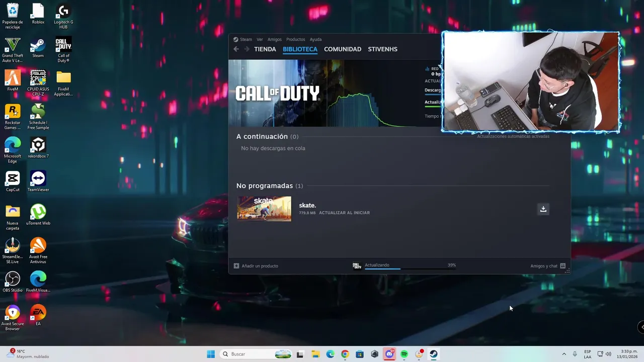This screenshot has height=362, width=644.
Task: Switch to the TIENDA tab
Action: (265, 49)
